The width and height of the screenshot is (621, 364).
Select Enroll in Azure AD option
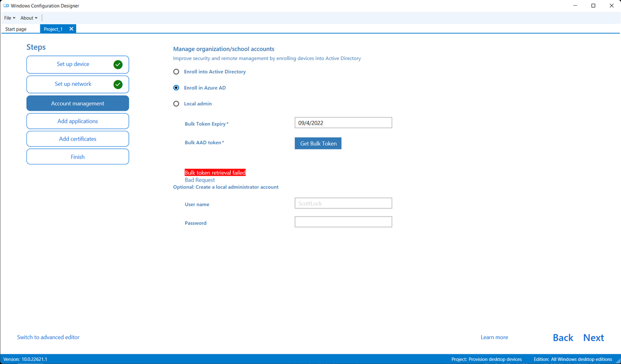pos(176,88)
